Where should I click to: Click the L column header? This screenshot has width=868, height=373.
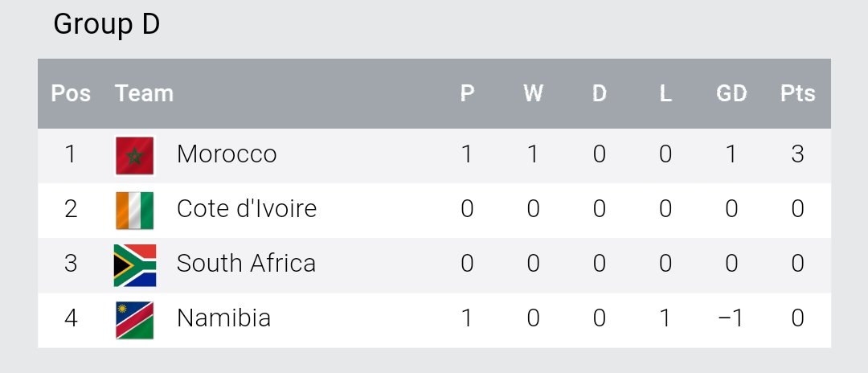click(665, 94)
